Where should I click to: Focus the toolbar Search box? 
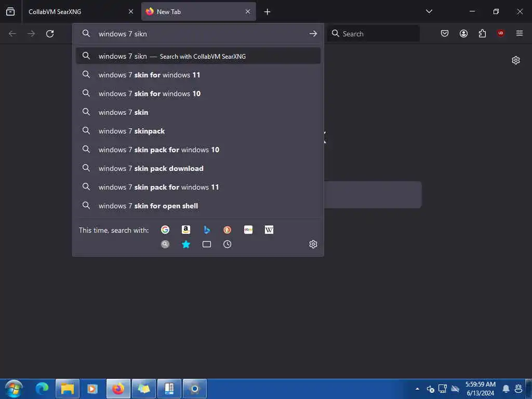[373, 34]
